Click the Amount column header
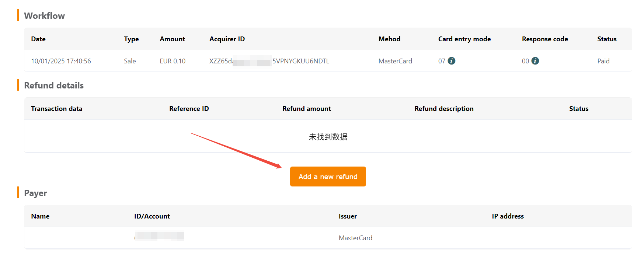 click(x=172, y=39)
